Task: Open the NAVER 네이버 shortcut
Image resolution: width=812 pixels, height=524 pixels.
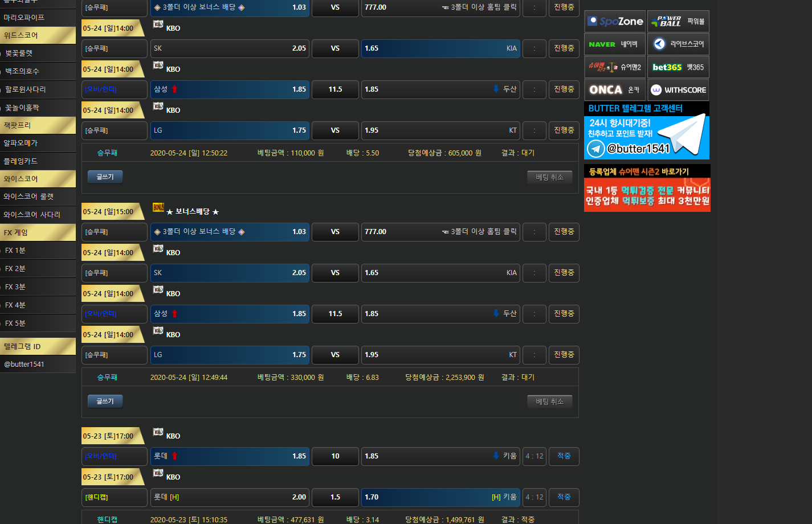Action: (x=615, y=44)
